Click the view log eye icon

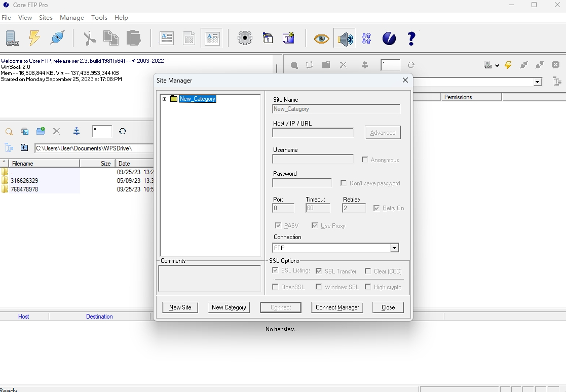(x=321, y=38)
